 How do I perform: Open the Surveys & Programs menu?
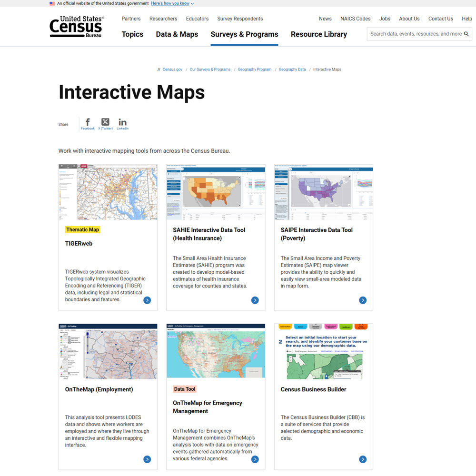click(x=244, y=34)
